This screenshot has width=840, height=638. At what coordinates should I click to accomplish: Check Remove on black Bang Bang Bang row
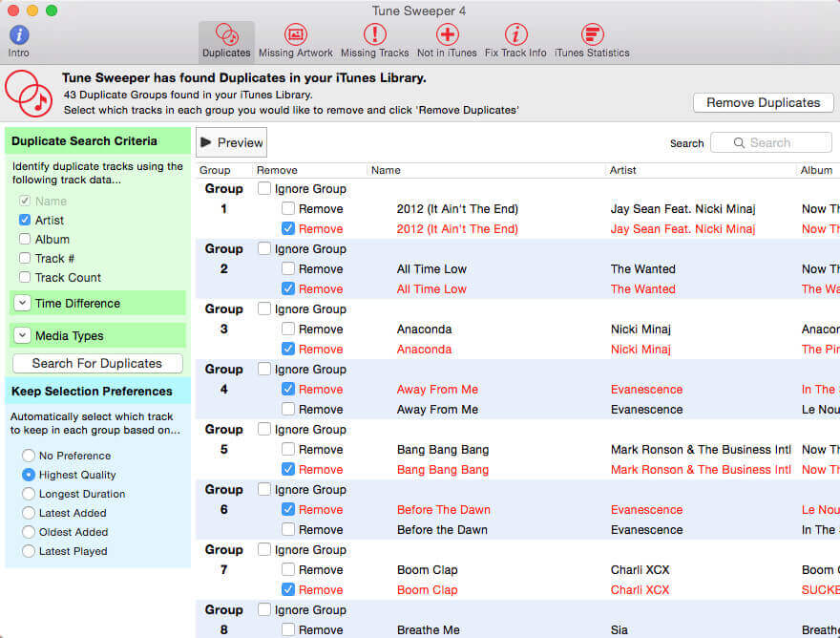[x=288, y=449]
